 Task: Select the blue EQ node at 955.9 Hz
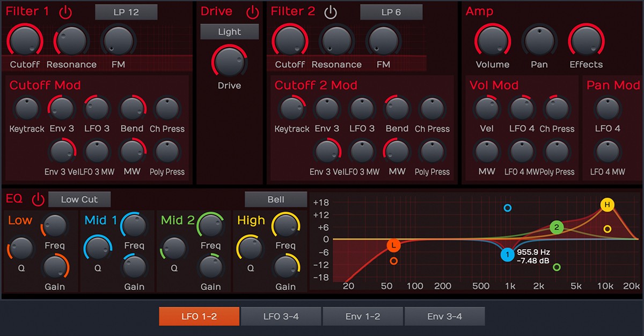pyautogui.click(x=508, y=255)
